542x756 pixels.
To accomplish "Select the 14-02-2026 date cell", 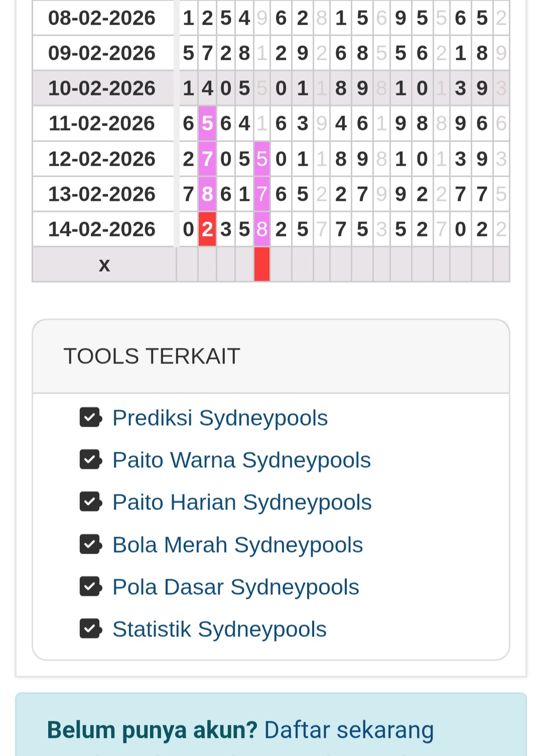I will pos(102,229).
